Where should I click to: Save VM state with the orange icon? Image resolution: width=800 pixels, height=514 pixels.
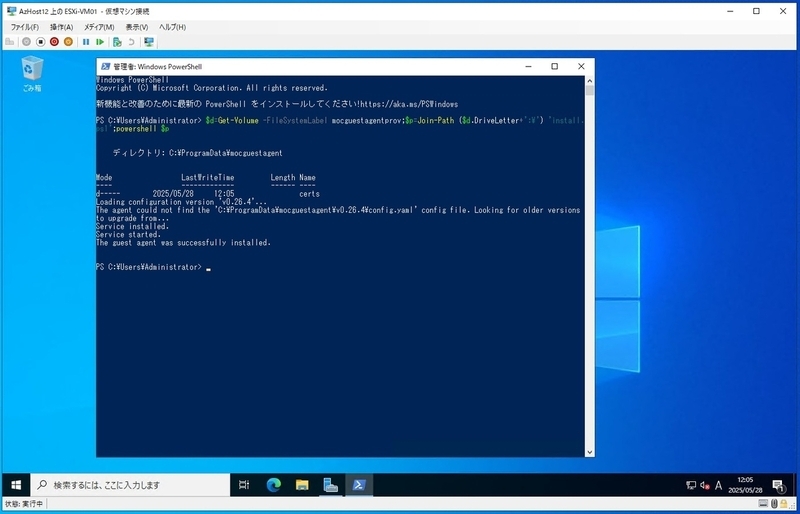68,42
